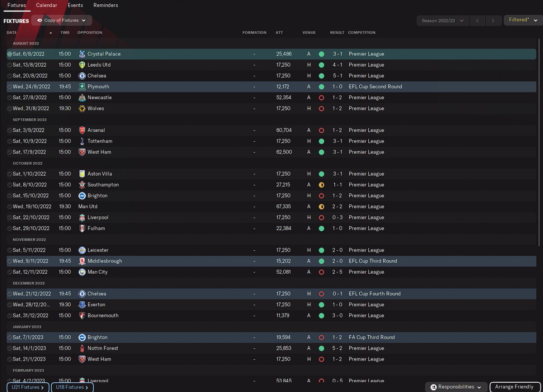Screen dimensions: 543x392
Task: Click West Ham's badge in the 17/9/2022 row
Action: coord(82,152)
